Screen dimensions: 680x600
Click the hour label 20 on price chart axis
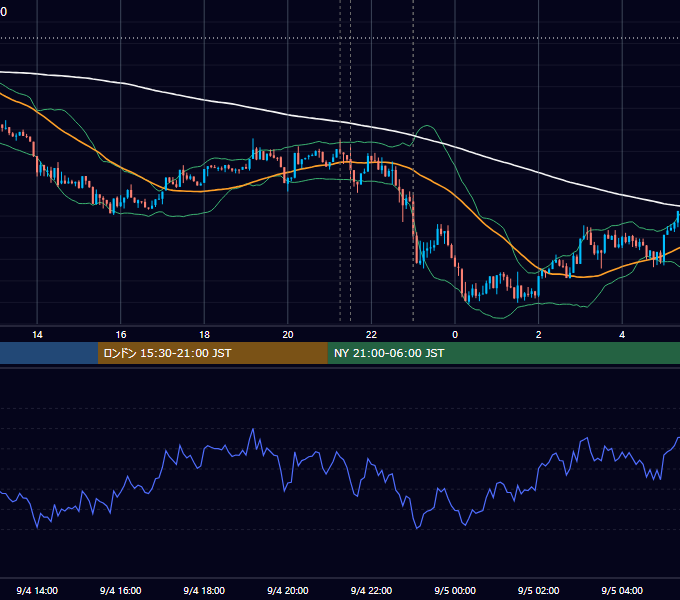point(288,335)
